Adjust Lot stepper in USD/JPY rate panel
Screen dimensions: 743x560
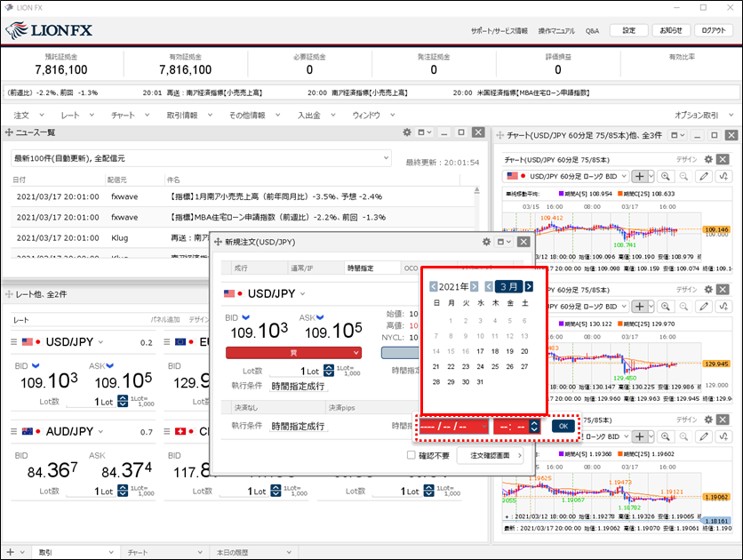(123, 401)
